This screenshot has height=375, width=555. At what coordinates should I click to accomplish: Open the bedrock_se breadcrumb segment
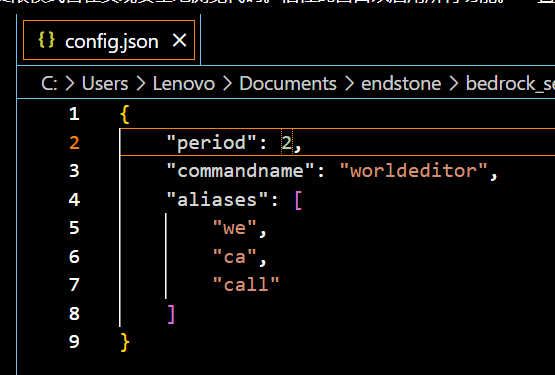tap(510, 84)
